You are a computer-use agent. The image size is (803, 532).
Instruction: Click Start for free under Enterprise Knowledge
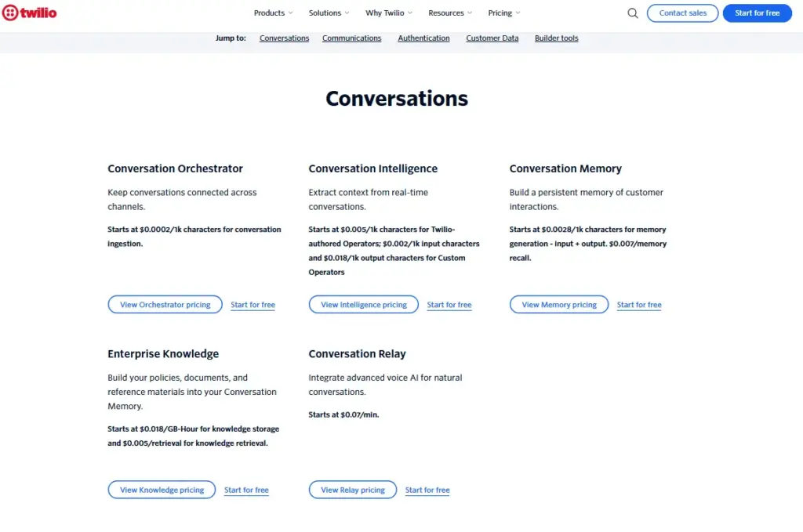click(x=246, y=490)
